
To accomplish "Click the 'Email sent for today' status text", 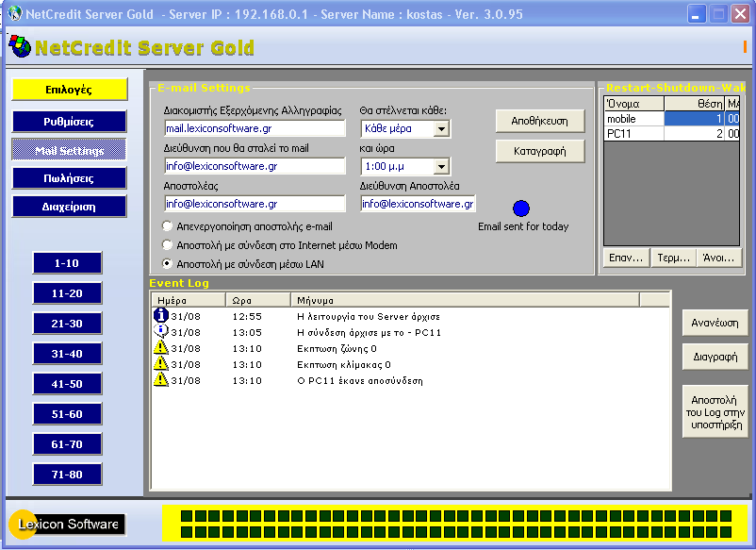I will [523, 226].
